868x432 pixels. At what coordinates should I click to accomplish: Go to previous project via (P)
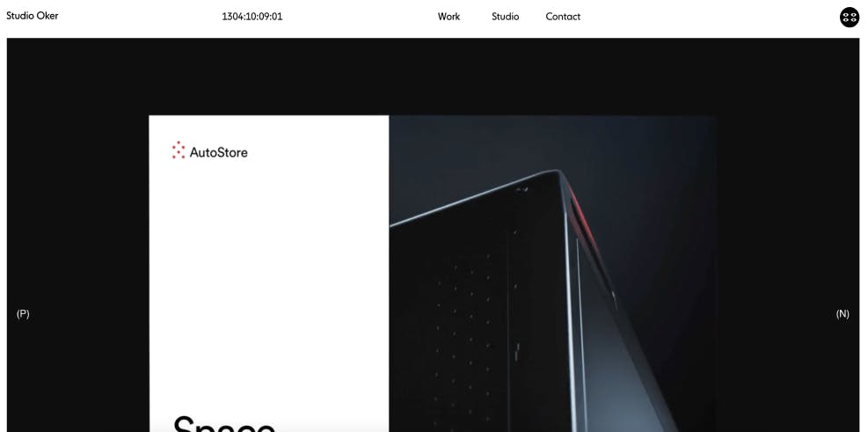tap(23, 313)
